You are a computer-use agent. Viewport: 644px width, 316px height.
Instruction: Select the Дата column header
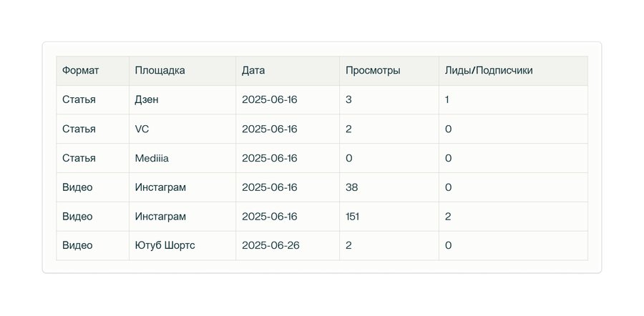(253, 71)
